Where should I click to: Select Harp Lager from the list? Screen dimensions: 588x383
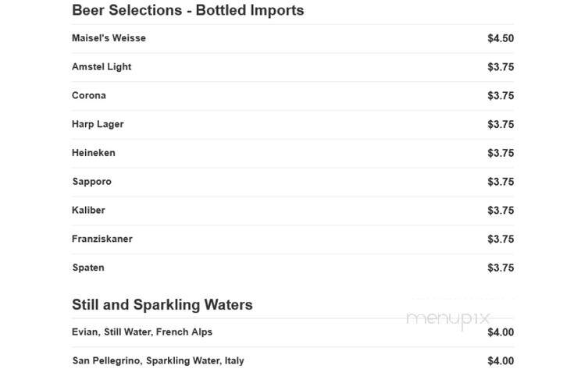tap(98, 125)
